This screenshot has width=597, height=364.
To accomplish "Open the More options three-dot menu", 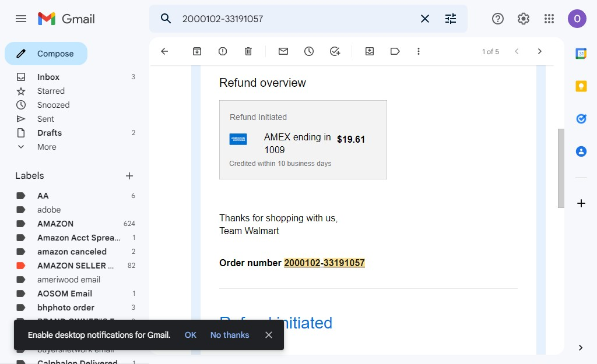I will [x=419, y=51].
